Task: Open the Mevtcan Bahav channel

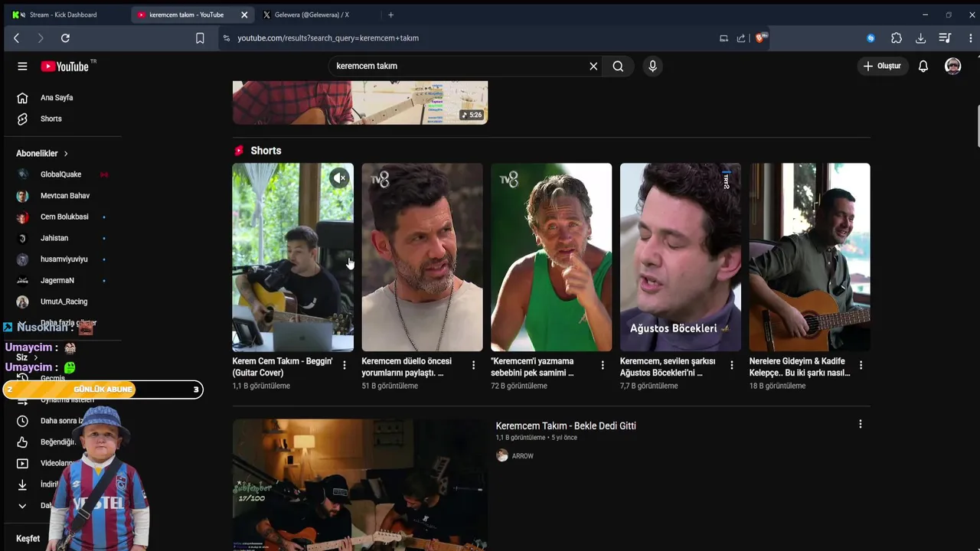Action: point(64,196)
